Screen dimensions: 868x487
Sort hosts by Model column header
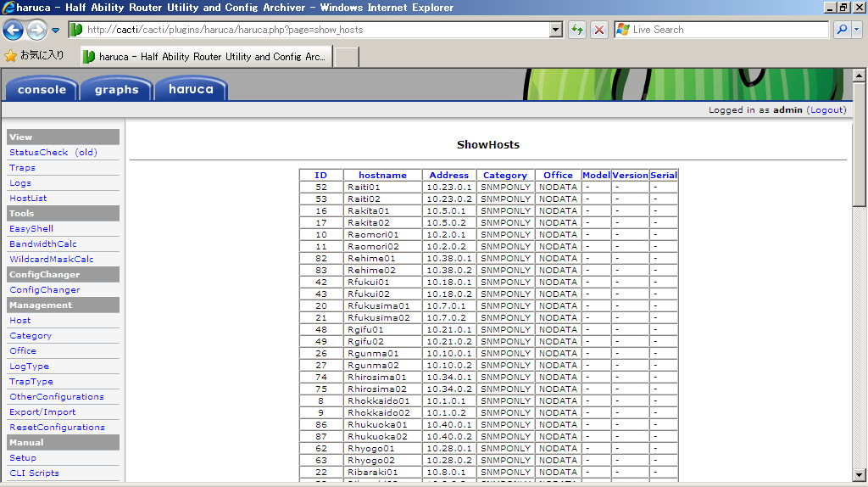click(x=596, y=175)
